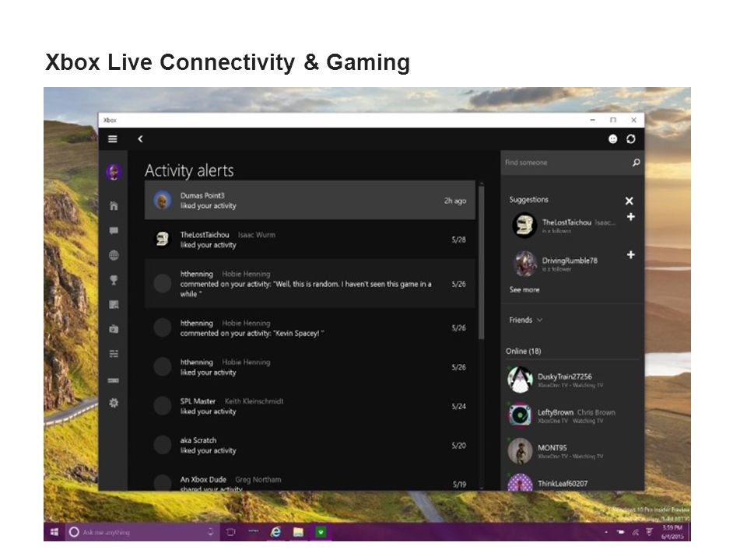Image resolution: width=747 pixels, height=560 pixels.
Task: Open LeftyBrown friend avatar
Action: [520, 415]
